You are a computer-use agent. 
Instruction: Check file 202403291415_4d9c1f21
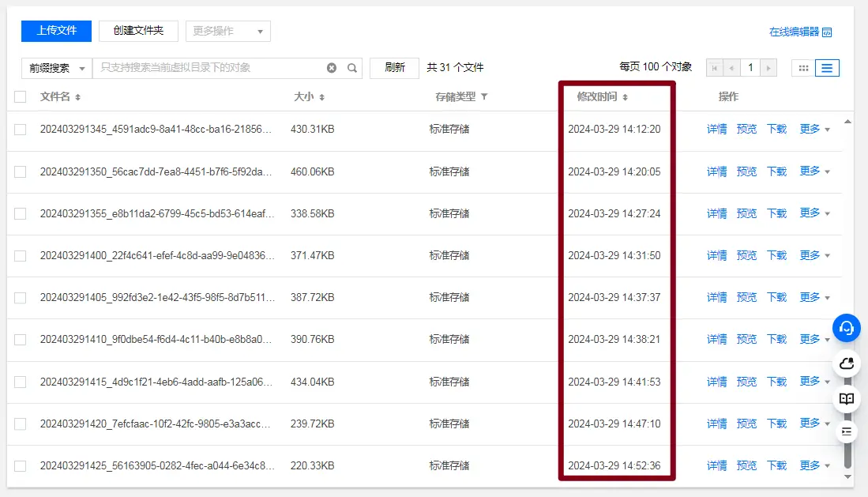(x=21, y=382)
